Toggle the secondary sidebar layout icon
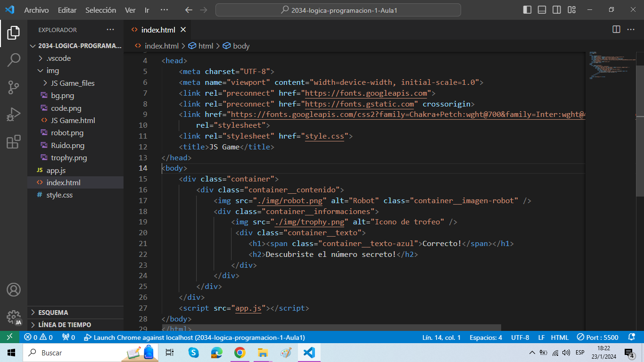 pos(557,10)
